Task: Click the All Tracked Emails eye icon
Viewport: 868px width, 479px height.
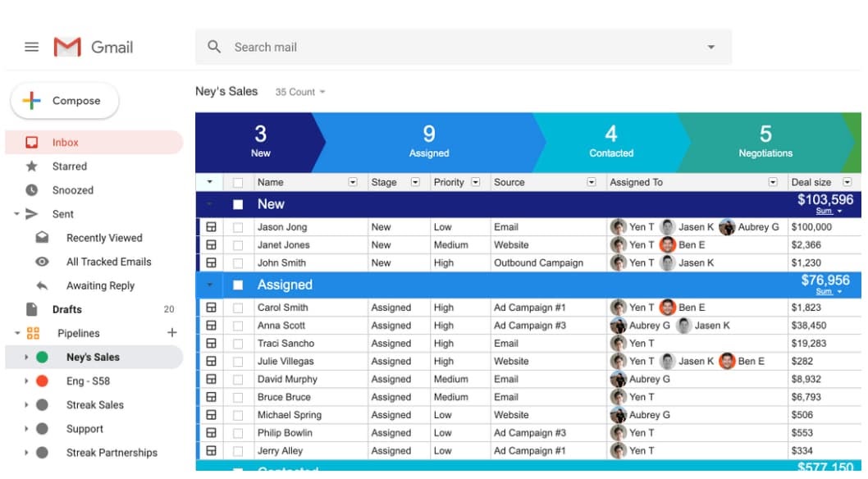Action: click(x=42, y=262)
